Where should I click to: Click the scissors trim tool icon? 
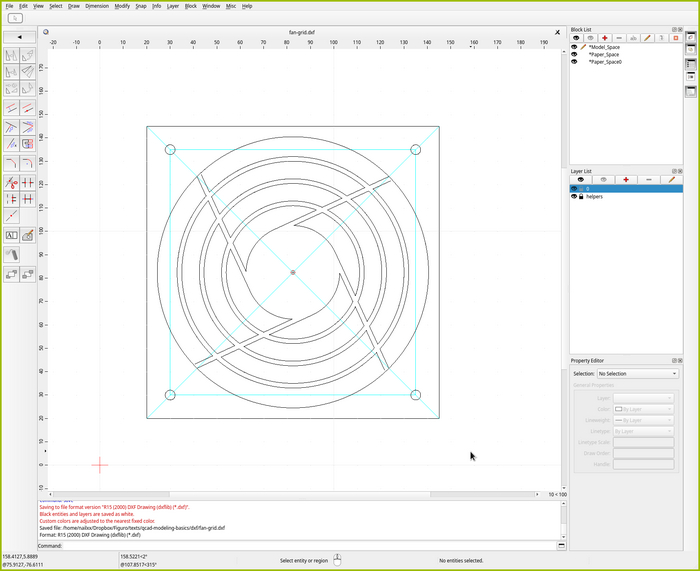coord(11,183)
